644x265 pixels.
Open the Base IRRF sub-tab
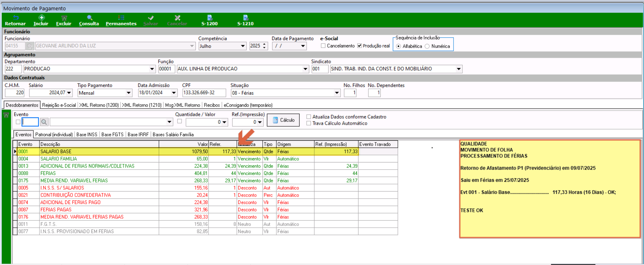coord(138,134)
